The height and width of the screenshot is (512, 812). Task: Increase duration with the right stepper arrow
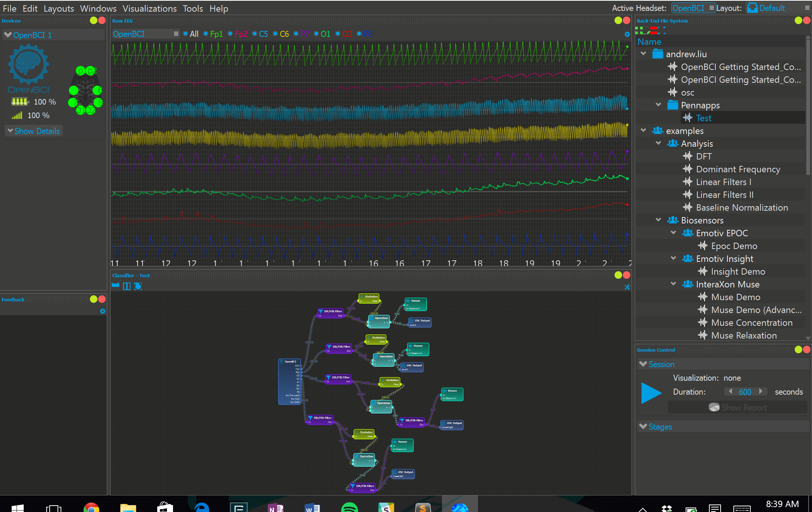(761, 391)
